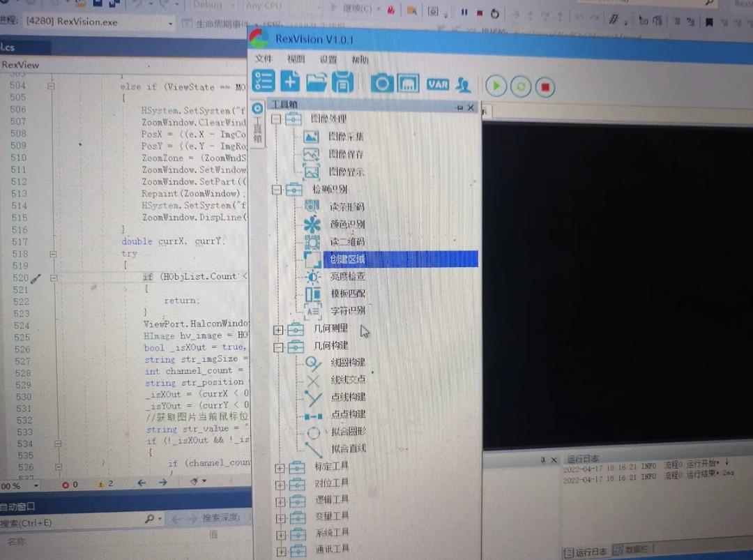Pin the 工具箱 panel with the pin icon
The width and height of the screenshot is (753, 560).
click(x=459, y=108)
